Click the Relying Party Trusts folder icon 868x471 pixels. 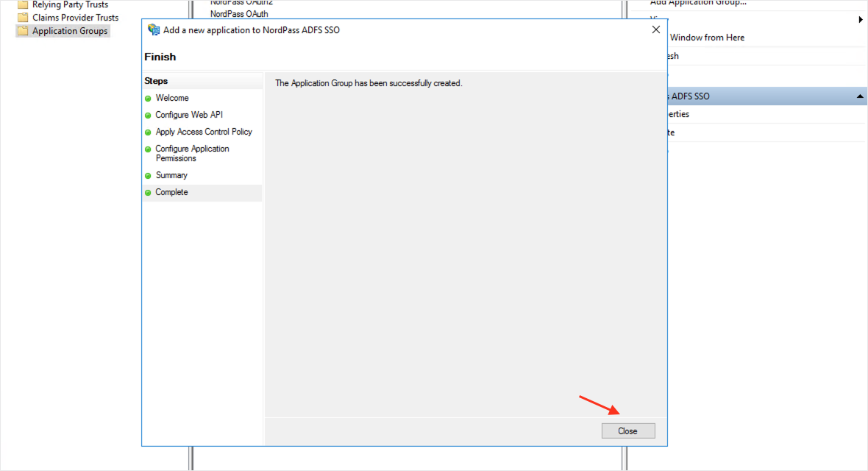point(23,4)
